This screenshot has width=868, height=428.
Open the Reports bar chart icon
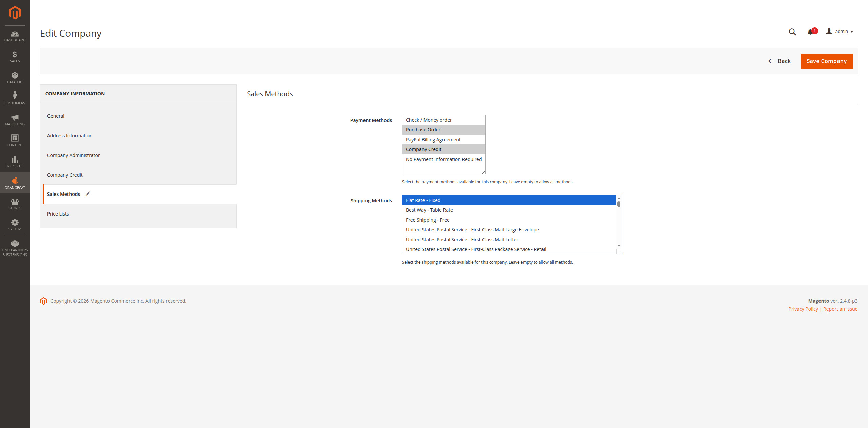point(15,161)
